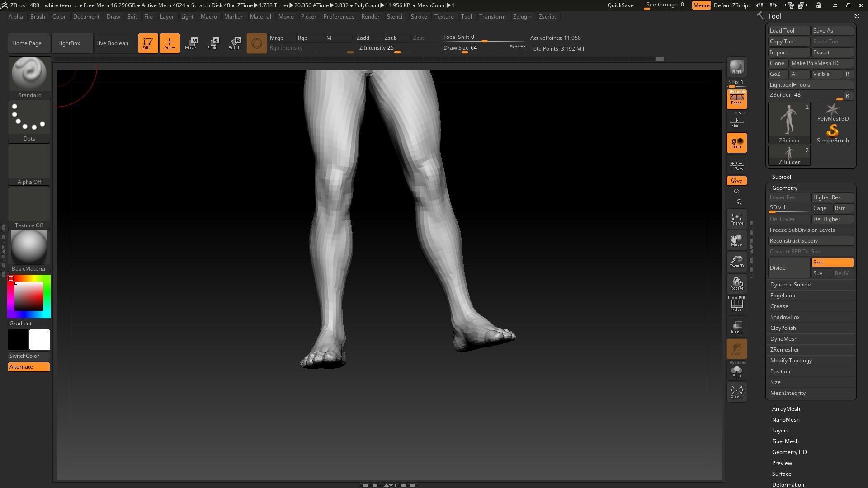
Task: Expand the Deformation section
Action: click(x=788, y=484)
